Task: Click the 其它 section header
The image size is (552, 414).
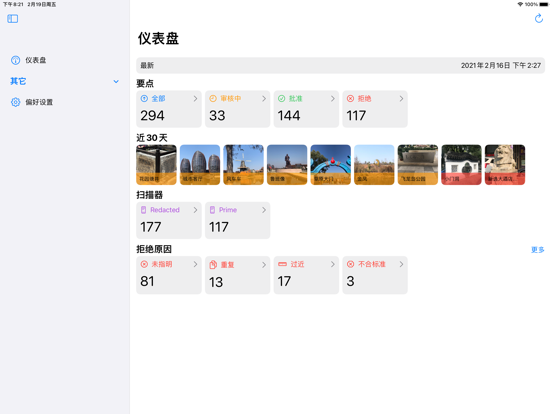Action: click(18, 81)
